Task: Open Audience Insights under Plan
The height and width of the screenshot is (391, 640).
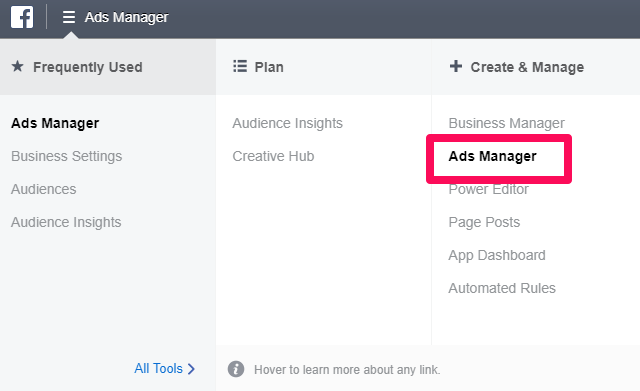Action: (x=288, y=123)
